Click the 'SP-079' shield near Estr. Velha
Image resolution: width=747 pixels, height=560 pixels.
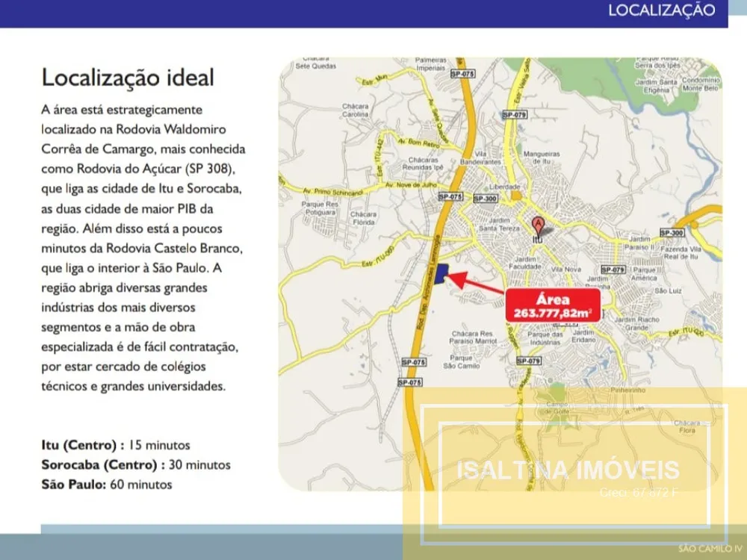click(x=515, y=115)
